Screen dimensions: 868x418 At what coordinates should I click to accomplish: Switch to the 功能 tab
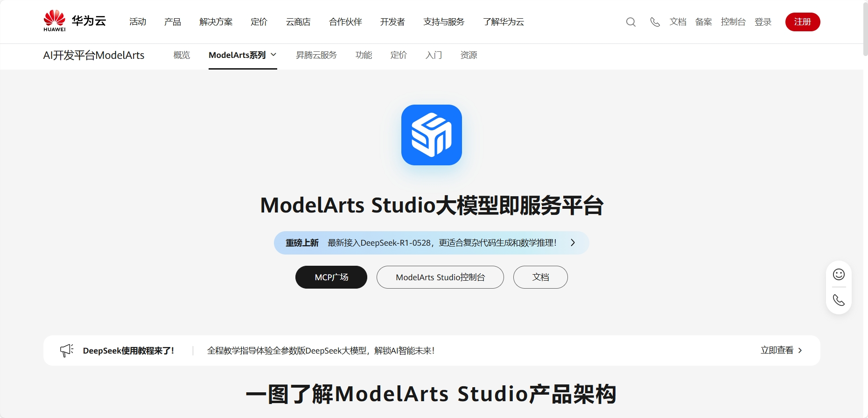click(x=364, y=55)
